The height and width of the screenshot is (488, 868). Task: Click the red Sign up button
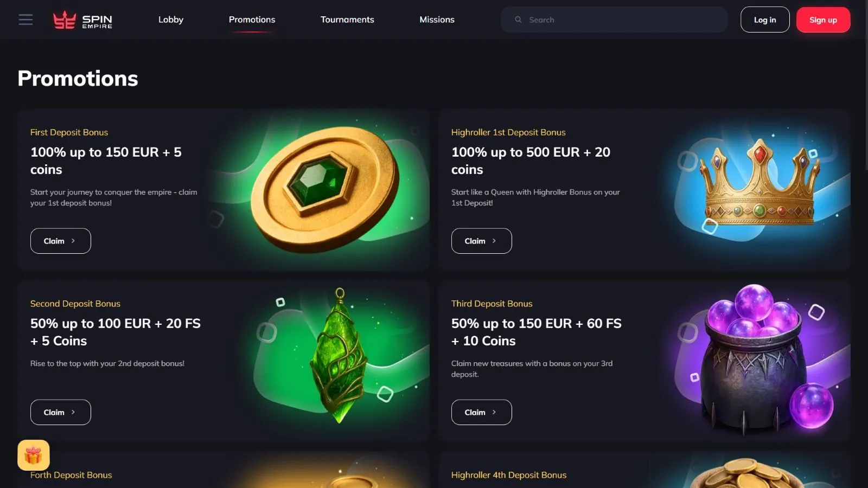823,20
